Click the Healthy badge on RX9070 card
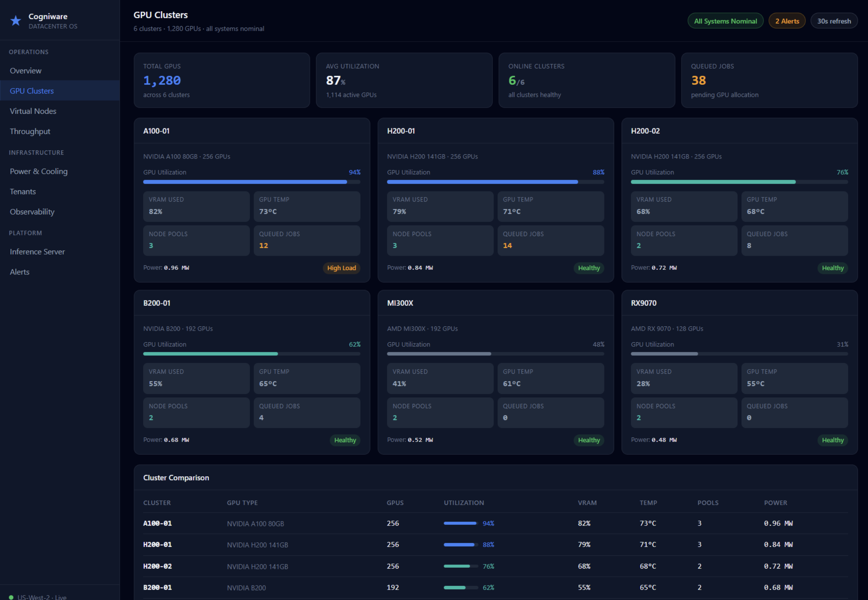 pos(832,440)
